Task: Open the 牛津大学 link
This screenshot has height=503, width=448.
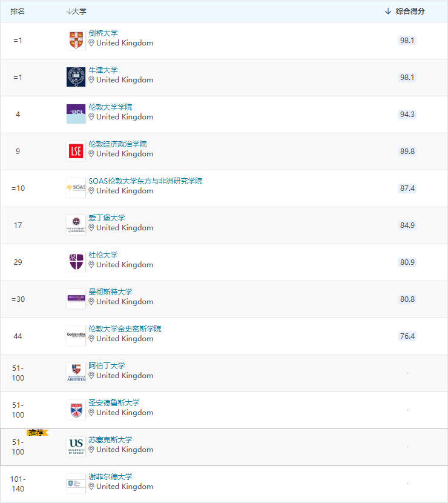Action: click(103, 70)
